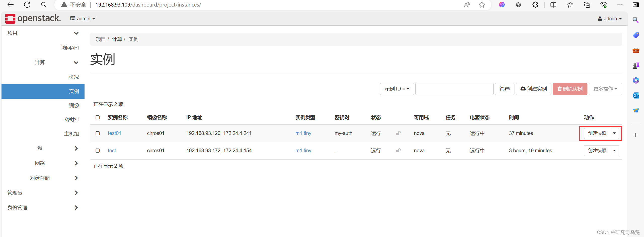This screenshot has width=644, height=237.
Task: Open the test instance link
Action: 112,151
